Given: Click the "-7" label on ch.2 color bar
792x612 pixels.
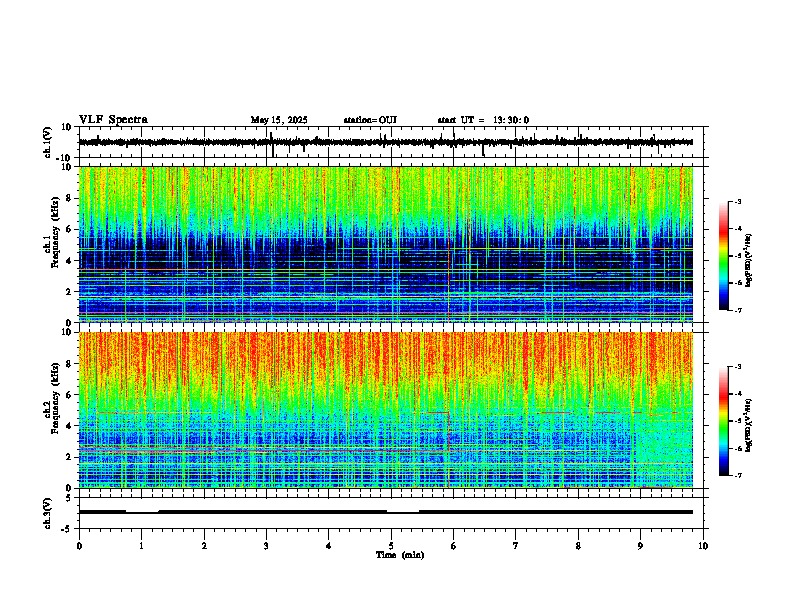Looking at the screenshot, I should [x=738, y=476].
